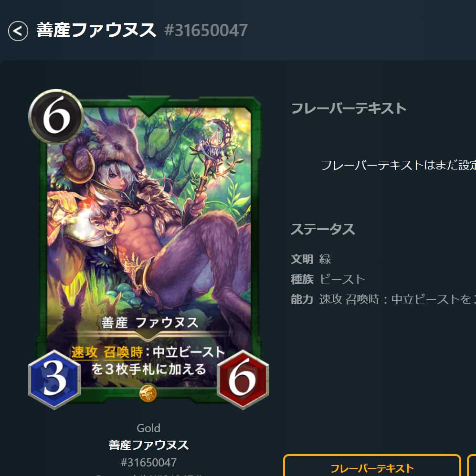Viewport: 476px width, 476px height.
Task: Click the 能力 ability description row
Action: [383, 299]
